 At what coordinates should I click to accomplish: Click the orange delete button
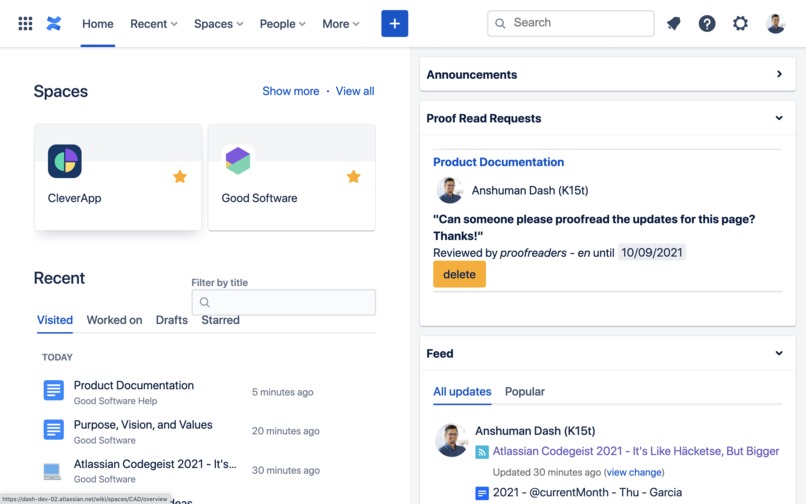[459, 274]
